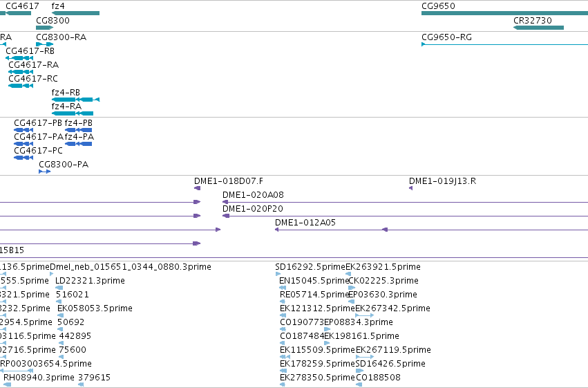Click the LD22321.3prime EST
This screenshot has width=588, height=388.
tap(59, 288)
